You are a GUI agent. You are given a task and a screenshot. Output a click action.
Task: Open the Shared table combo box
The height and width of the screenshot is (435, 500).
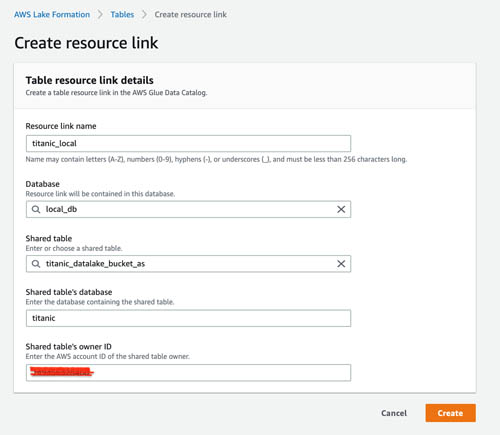tap(188, 264)
